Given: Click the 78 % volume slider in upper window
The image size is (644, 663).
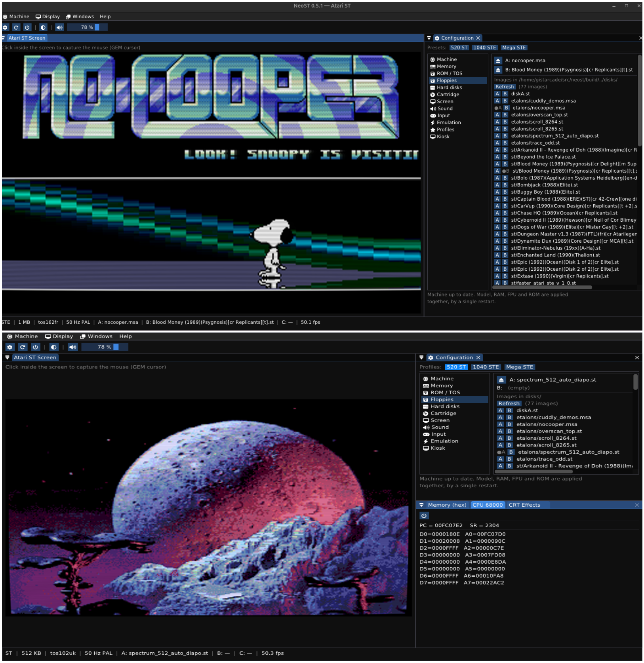Looking at the screenshot, I should click(x=87, y=28).
